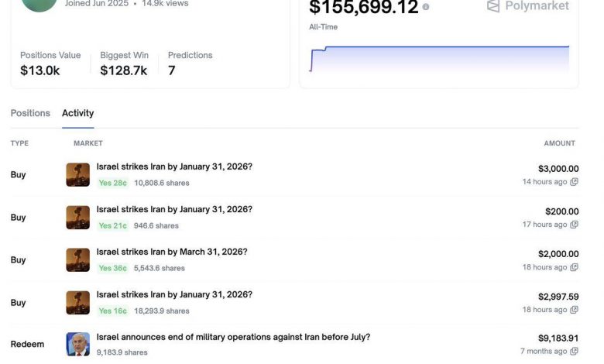Open the user profile avatar
This screenshot has width=604, height=364.
tap(39, 5)
